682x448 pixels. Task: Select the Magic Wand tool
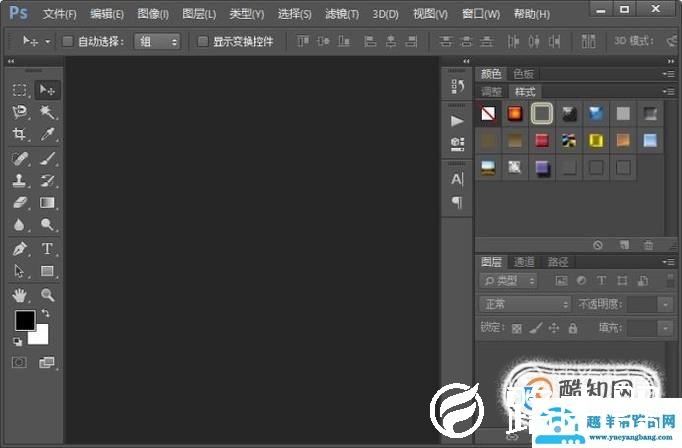click(x=47, y=112)
